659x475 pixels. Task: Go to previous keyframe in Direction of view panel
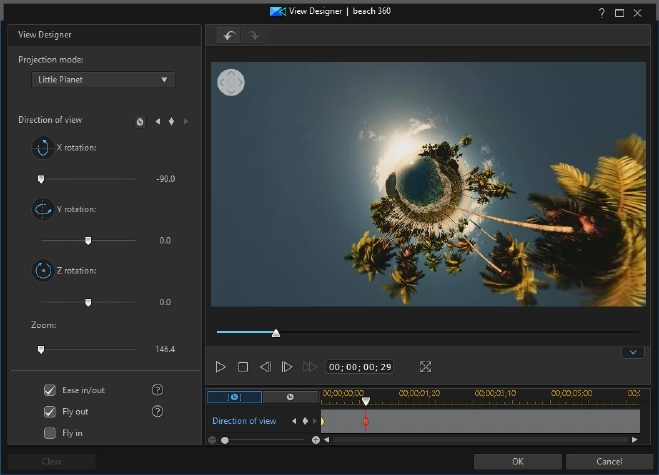click(x=158, y=121)
